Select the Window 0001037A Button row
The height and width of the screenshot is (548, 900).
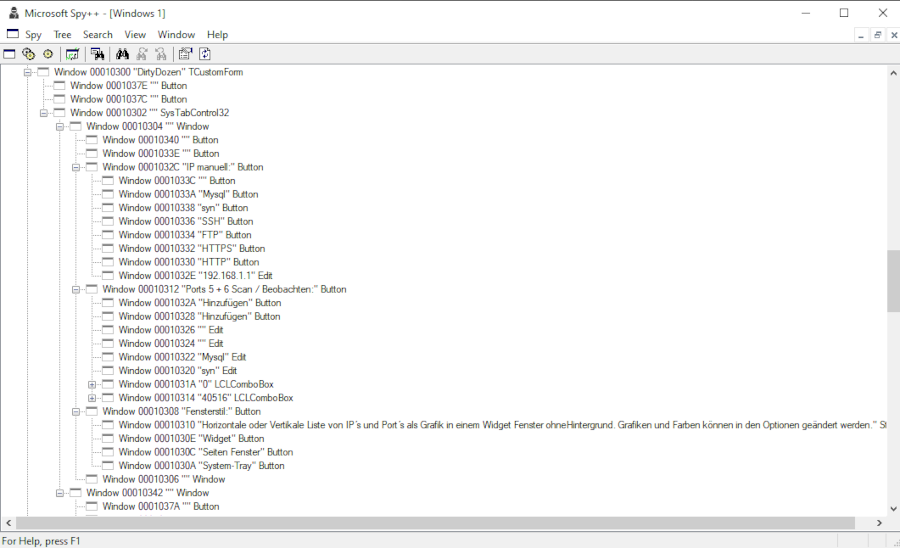tap(161, 506)
